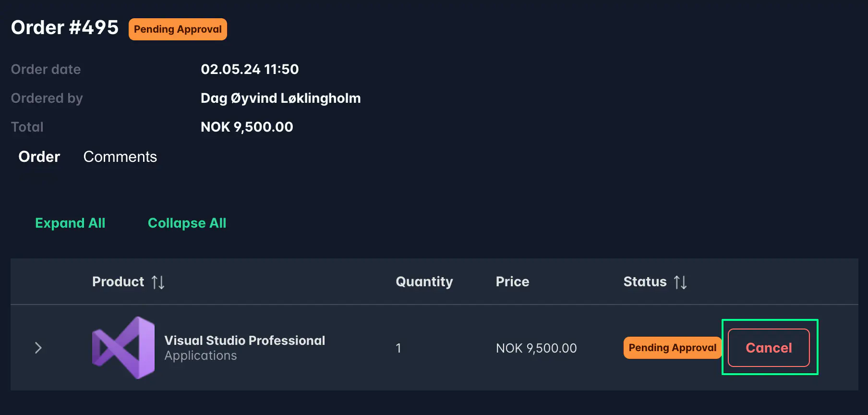The image size is (868, 415).
Task: Click the Status column header
Action: (645, 281)
